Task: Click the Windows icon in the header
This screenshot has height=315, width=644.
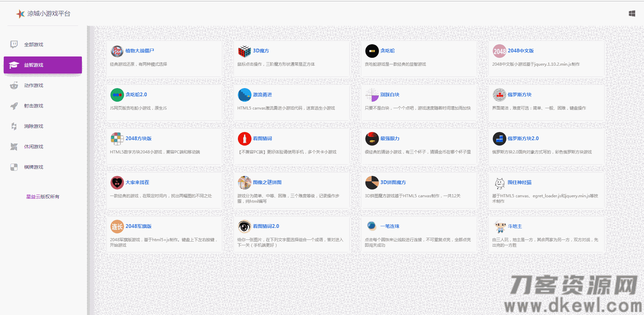Action: 632,14
